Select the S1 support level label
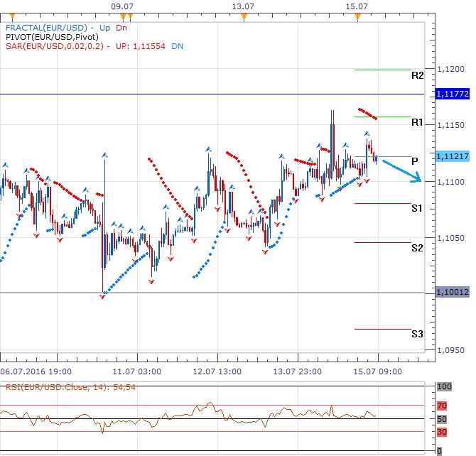476x456 pixels. (417, 208)
